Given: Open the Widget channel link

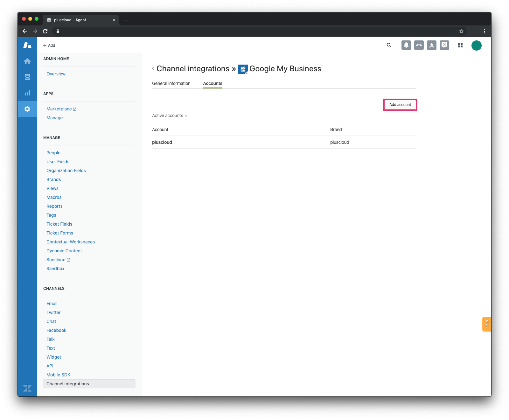Looking at the screenshot, I should 54,357.
